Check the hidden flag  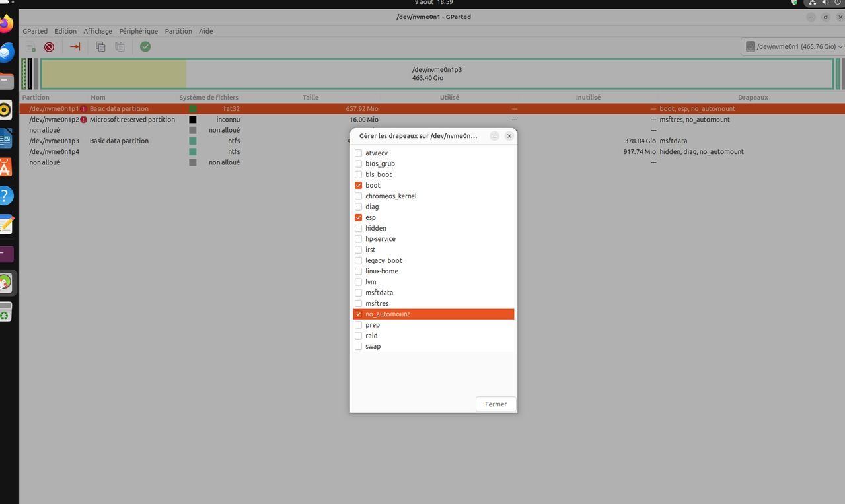point(359,229)
